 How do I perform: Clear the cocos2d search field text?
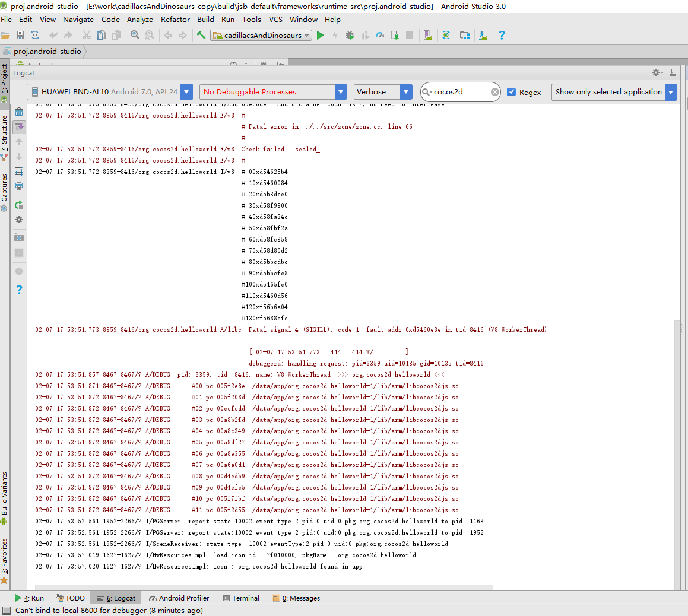[x=495, y=92]
